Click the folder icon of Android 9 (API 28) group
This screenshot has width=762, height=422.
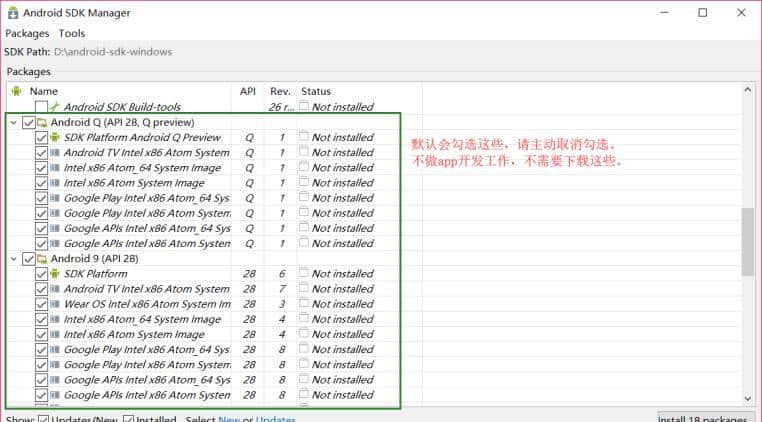[x=42, y=259]
